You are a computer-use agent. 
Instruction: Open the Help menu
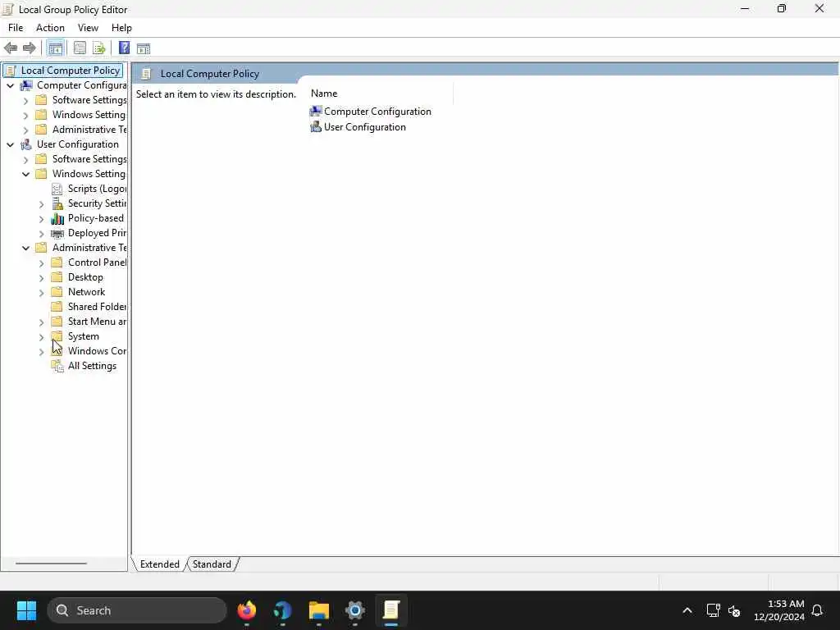121,28
